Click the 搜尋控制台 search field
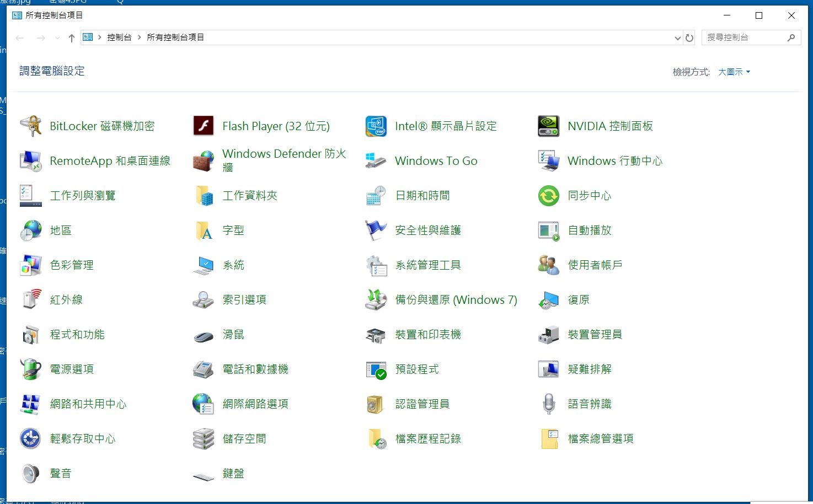The image size is (813, 504). pos(751,37)
